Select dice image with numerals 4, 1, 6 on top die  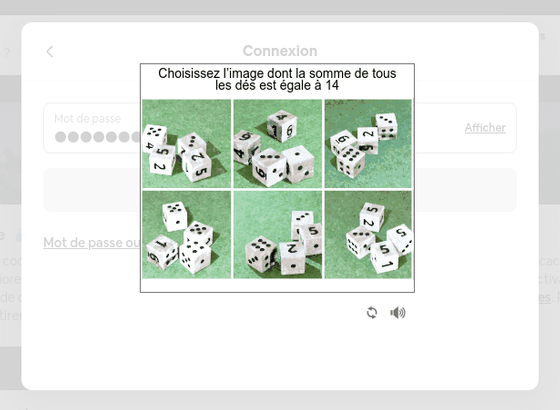point(278,144)
